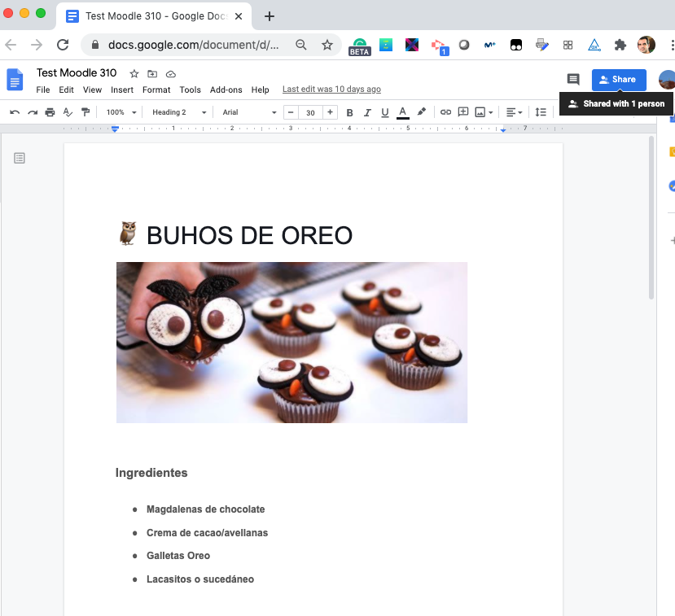675x616 pixels.
Task: Open the Extensions puzzle icon
Action: click(x=620, y=45)
